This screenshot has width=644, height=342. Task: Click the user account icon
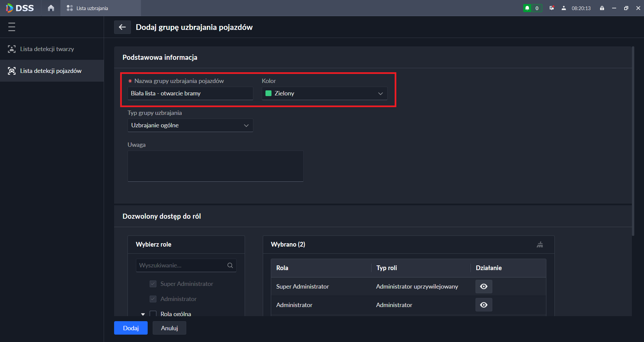(564, 8)
